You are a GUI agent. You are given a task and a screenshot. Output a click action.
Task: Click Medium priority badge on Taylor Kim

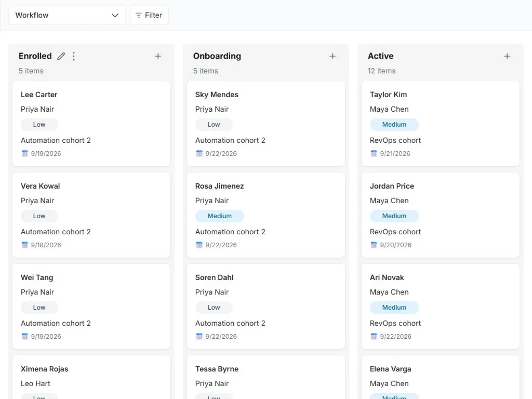point(394,125)
